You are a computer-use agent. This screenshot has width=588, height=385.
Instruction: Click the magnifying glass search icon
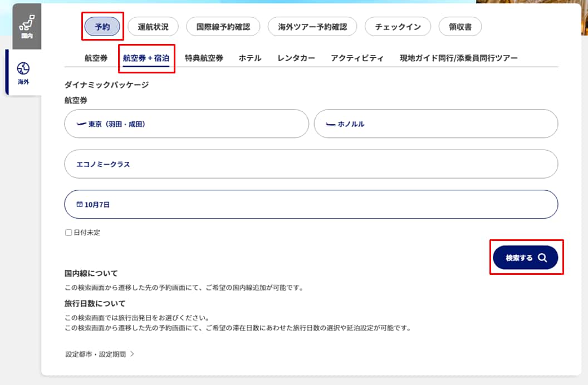(542, 258)
